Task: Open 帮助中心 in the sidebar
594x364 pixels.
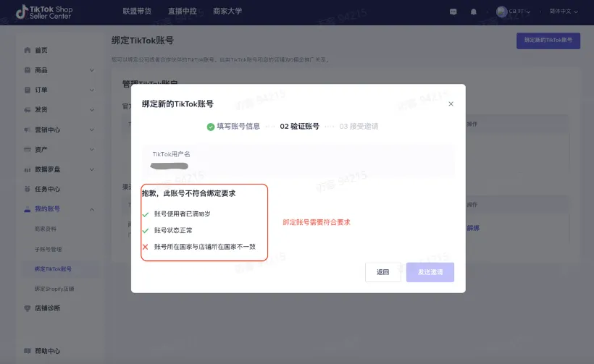Action: pos(47,351)
